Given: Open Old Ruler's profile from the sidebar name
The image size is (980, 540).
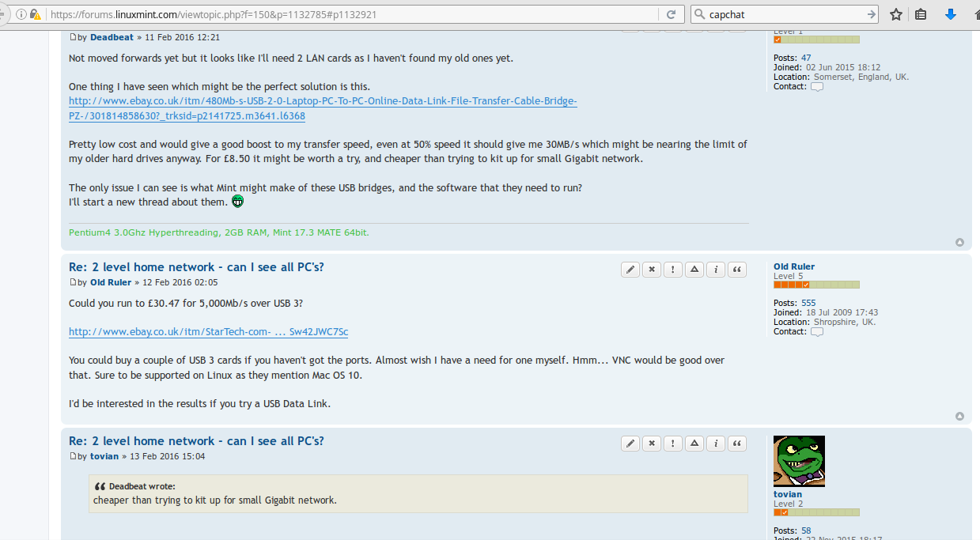Looking at the screenshot, I should (794, 267).
